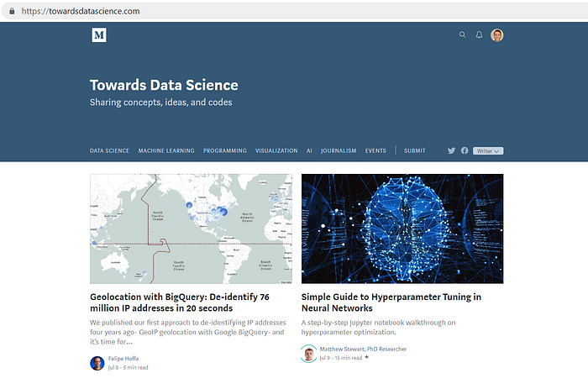Open the Events section
This screenshot has width=588, height=389.
click(375, 150)
